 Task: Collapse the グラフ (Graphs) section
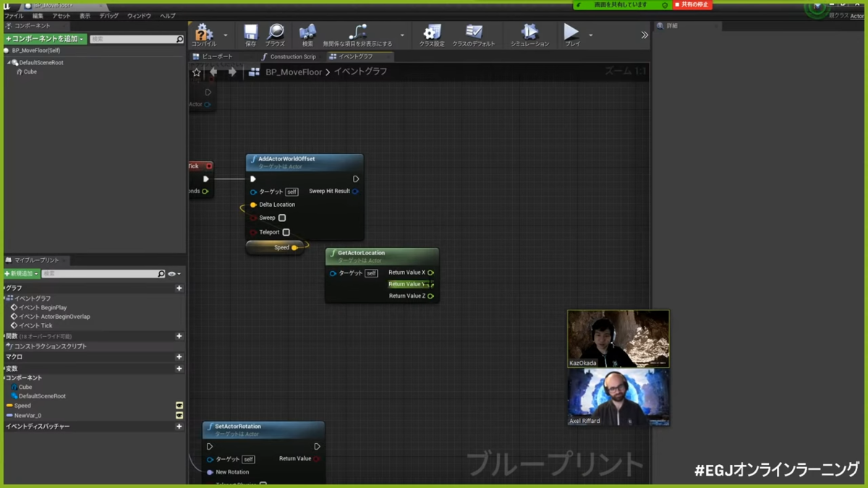tap(5, 288)
